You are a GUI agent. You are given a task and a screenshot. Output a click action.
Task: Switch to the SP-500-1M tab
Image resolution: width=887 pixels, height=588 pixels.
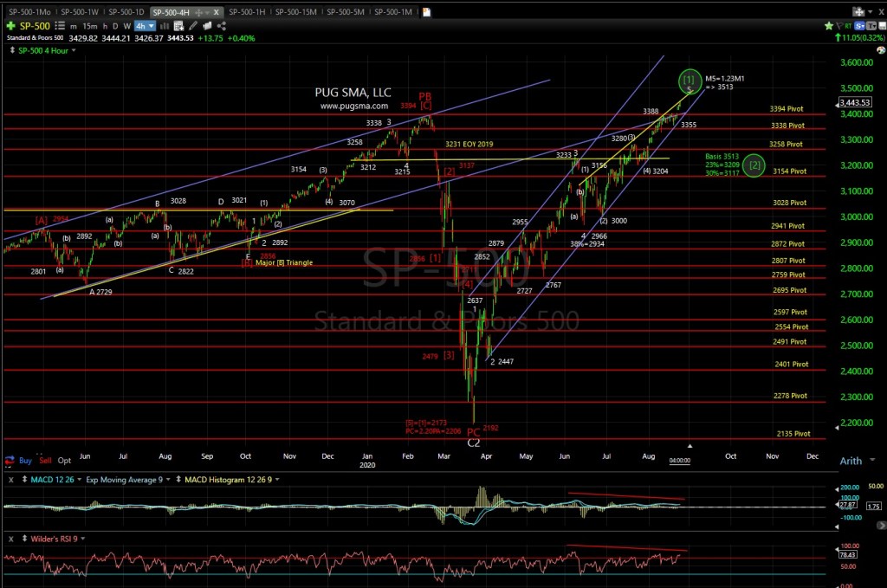pos(393,12)
